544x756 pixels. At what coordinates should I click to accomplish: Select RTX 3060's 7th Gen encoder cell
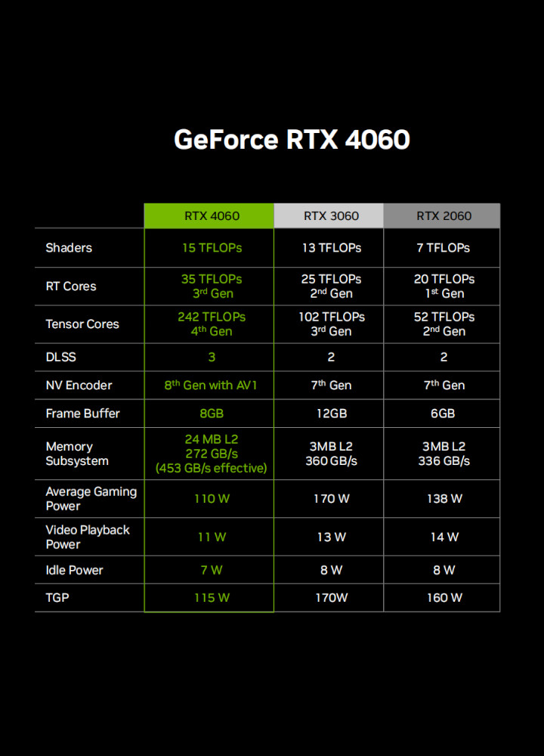point(329,386)
